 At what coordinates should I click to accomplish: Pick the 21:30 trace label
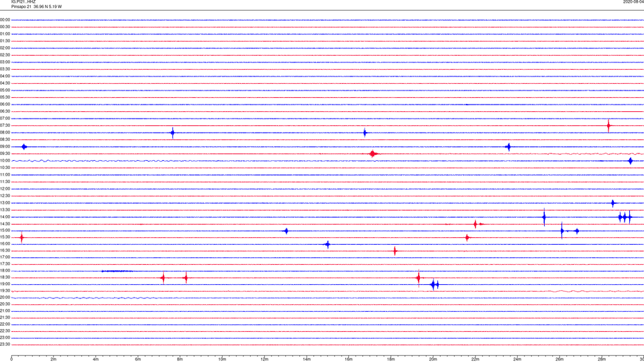point(5,318)
